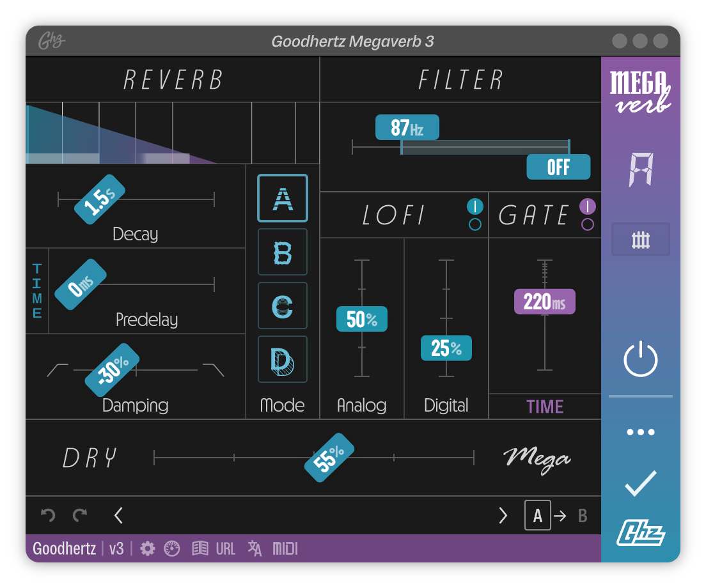Open the more options menu (three dots)

point(640,431)
